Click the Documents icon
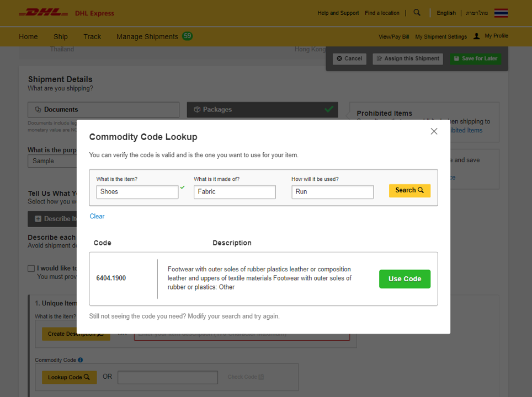532x397 pixels. coord(38,110)
